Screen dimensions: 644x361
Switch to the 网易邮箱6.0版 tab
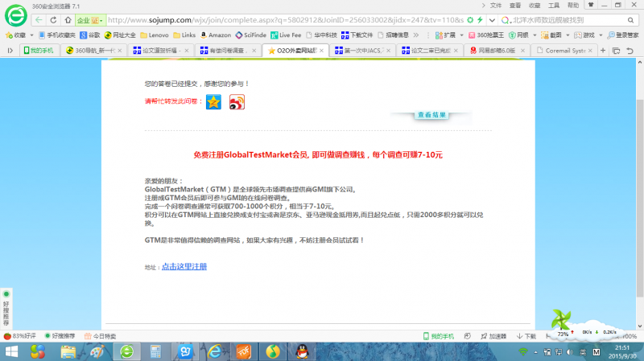point(496,51)
